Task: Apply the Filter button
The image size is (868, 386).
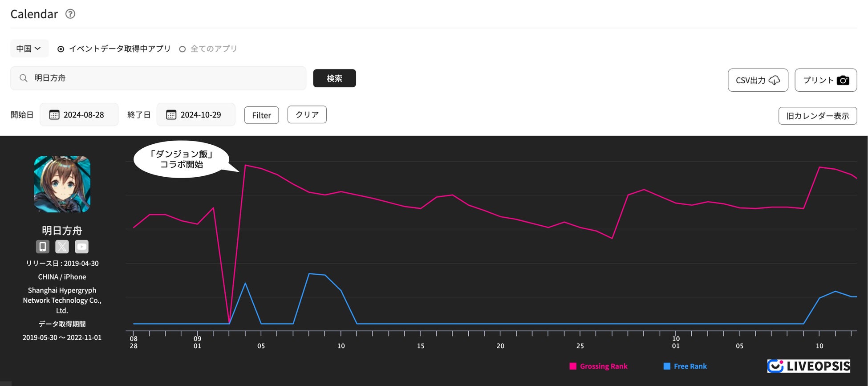Action: click(x=261, y=115)
